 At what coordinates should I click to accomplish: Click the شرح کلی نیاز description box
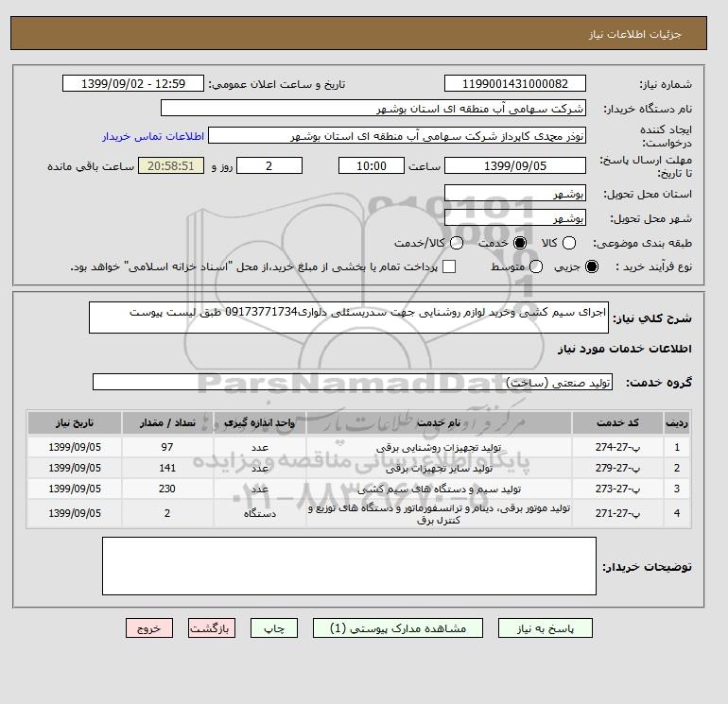click(x=349, y=318)
